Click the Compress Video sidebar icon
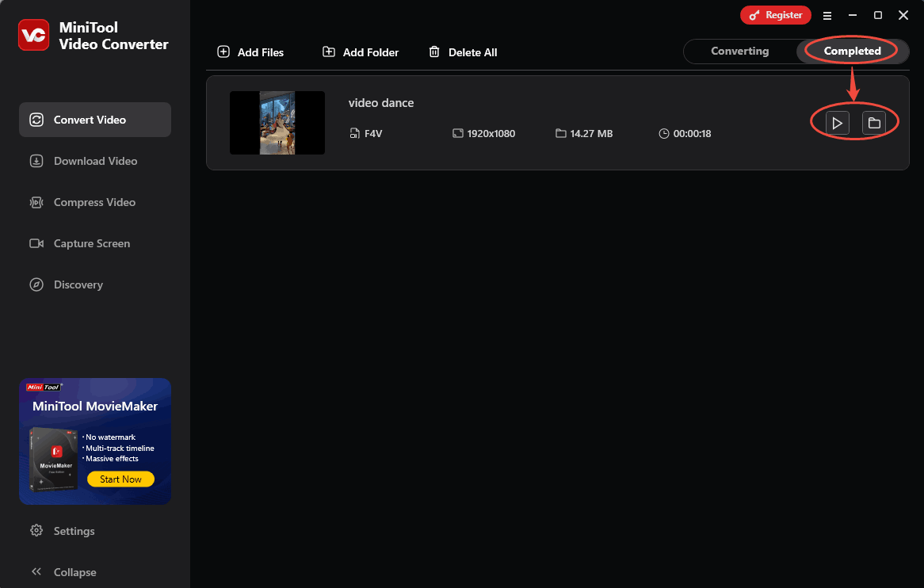The width and height of the screenshot is (924, 588). (36, 202)
